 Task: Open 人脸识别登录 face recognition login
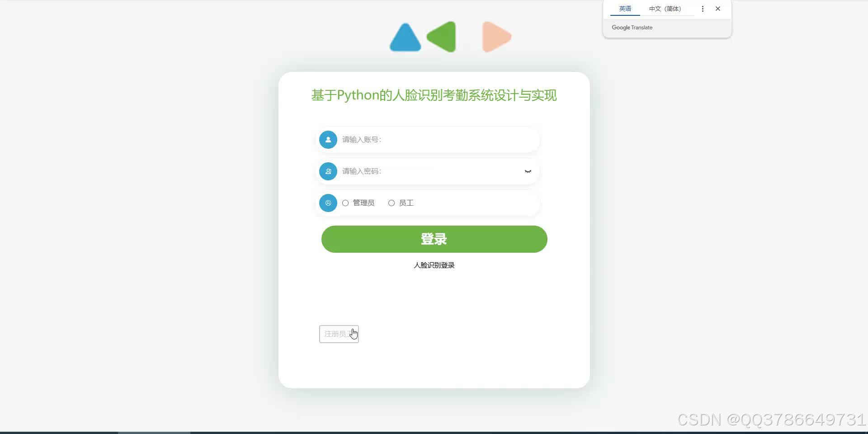pyautogui.click(x=434, y=265)
